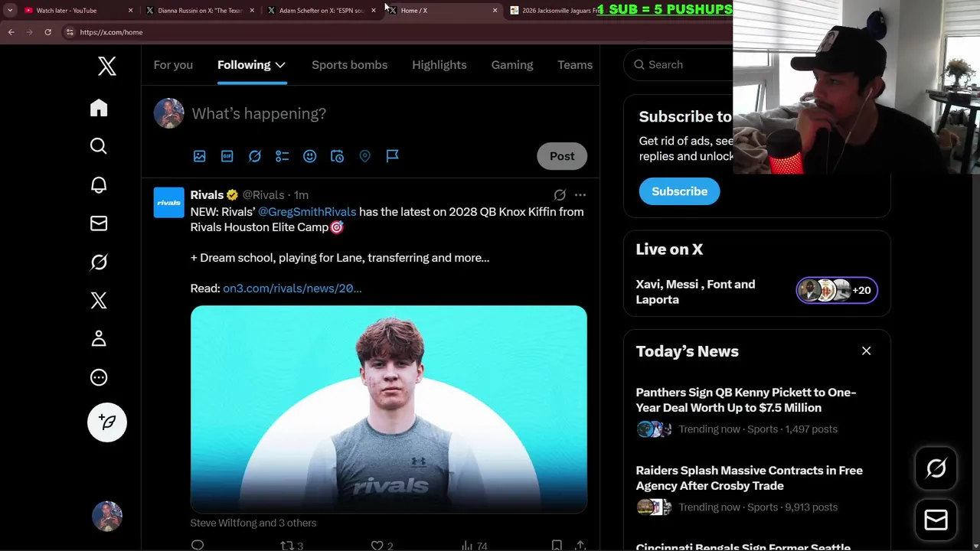Click the live listeners +20 avatar badge
Screen dimensions: 980x551
pyautogui.click(x=837, y=291)
